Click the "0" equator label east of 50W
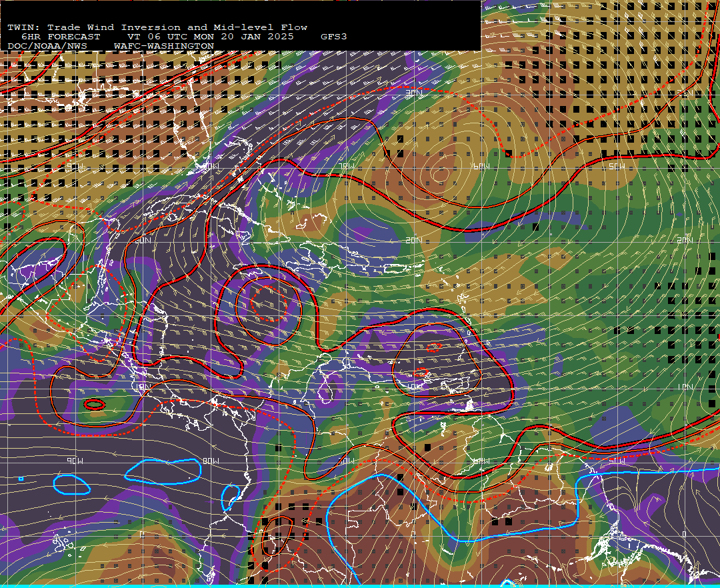The width and height of the screenshot is (720, 588). pyautogui.click(x=684, y=535)
